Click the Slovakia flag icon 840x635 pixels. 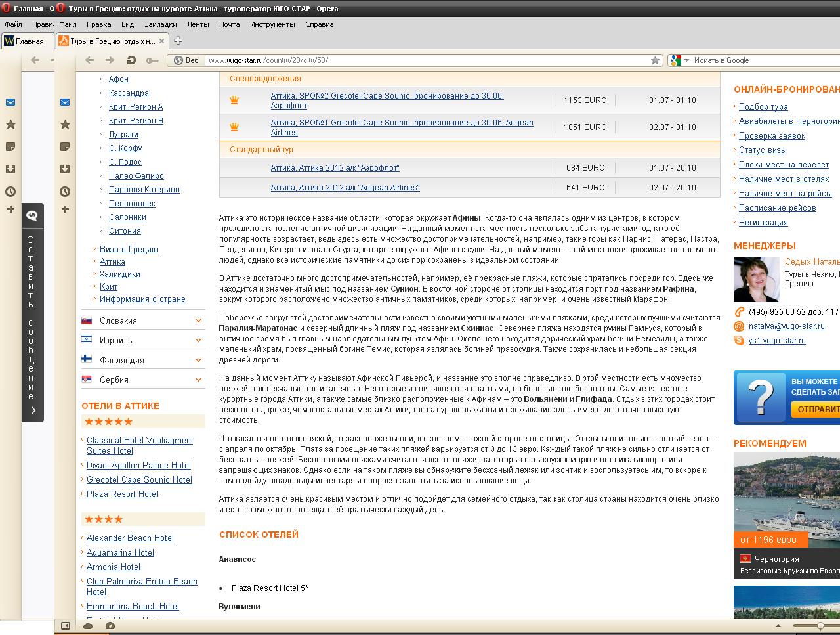(x=87, y=320)
